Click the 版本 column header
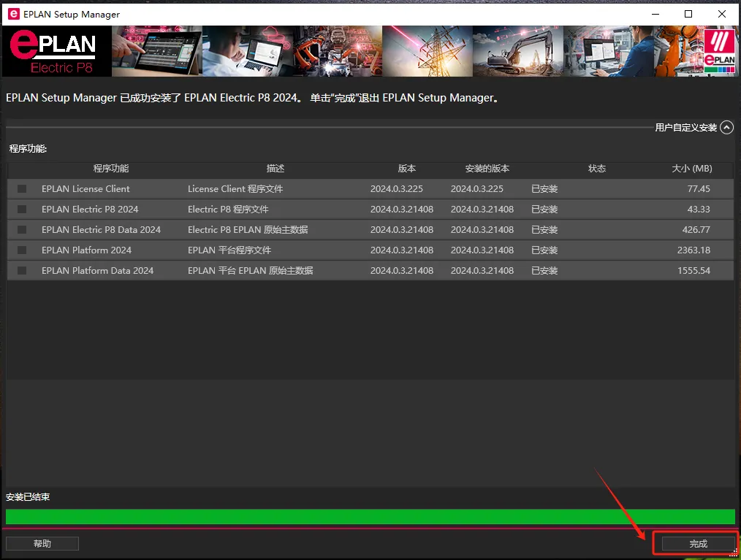 407,169
